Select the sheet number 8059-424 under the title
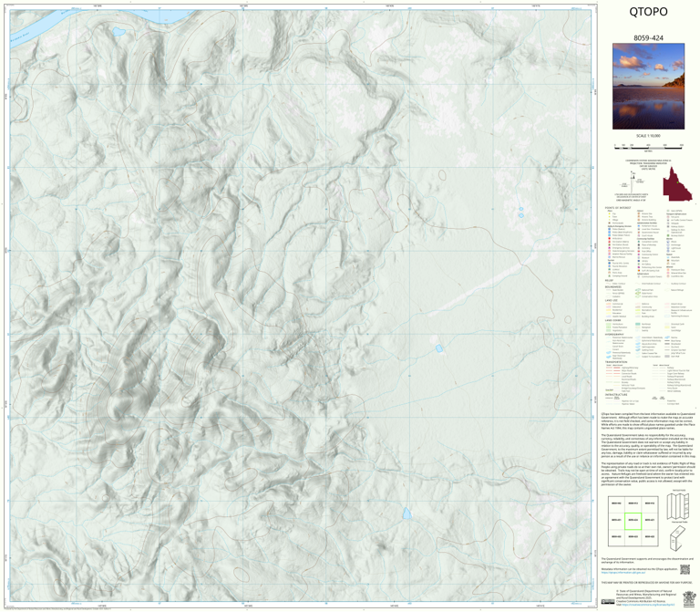The image size is (700, 612). (x=648, y=38)
